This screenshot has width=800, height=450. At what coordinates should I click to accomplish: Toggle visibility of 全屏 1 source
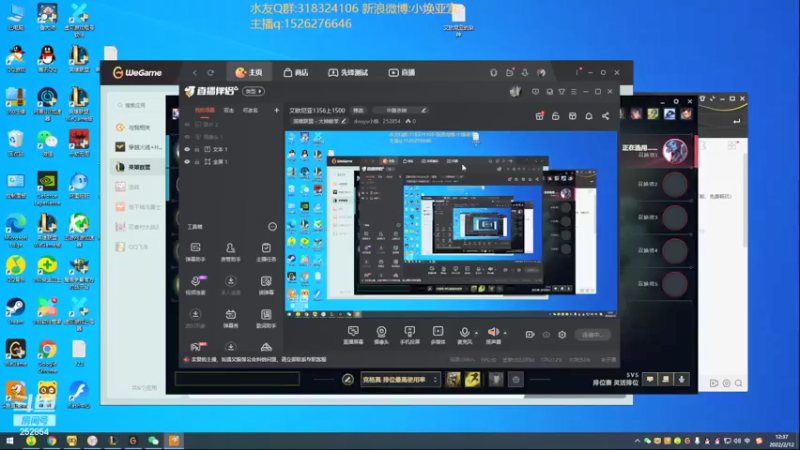(187, 162)
